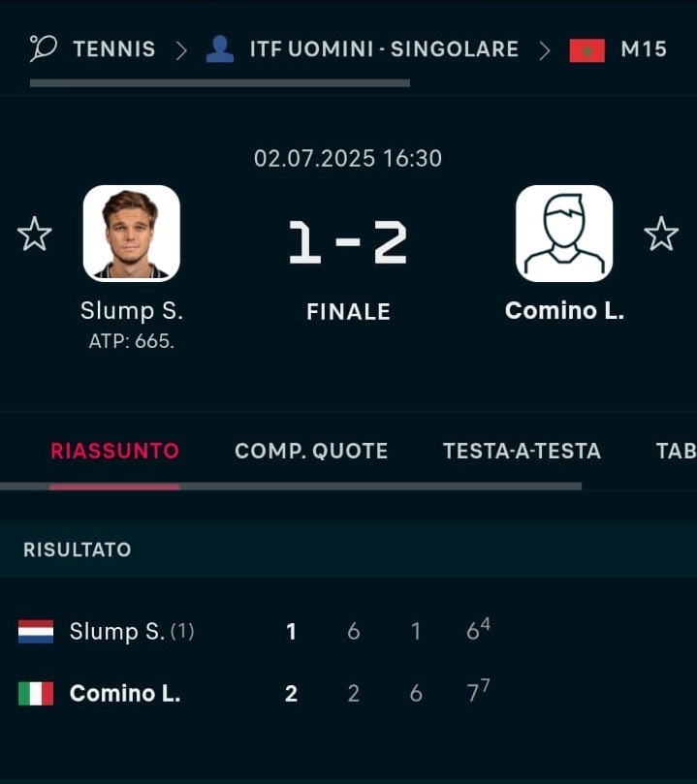Switch to COMP. QUOTE tab
Image resolution: width=697 pixels, height=784 pixels.
[311, 451]
